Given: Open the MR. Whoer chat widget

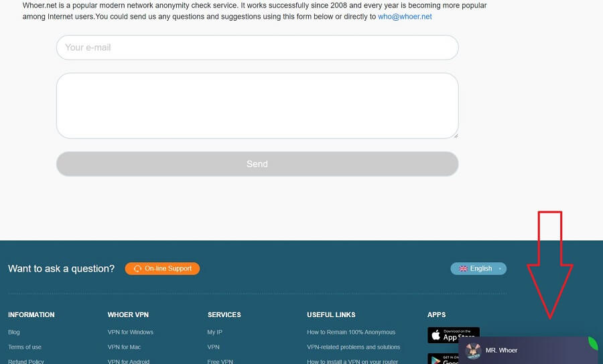Looking at the screenshot, I should coord(531,351).
